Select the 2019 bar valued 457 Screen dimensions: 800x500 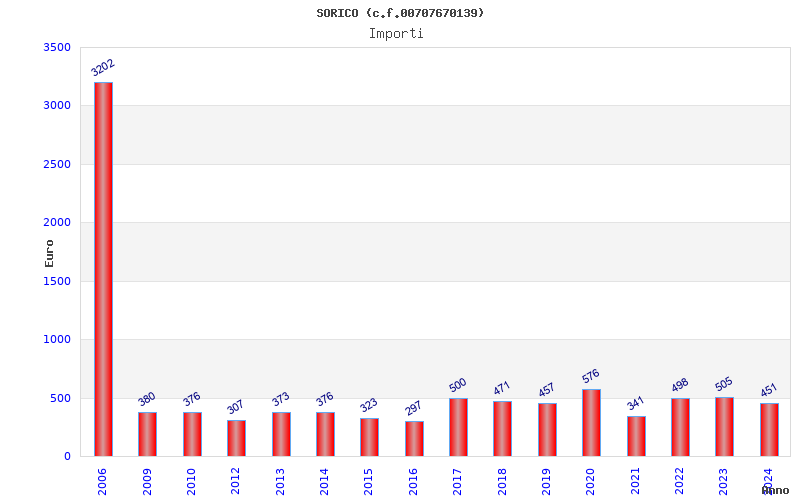click(547, 430)
